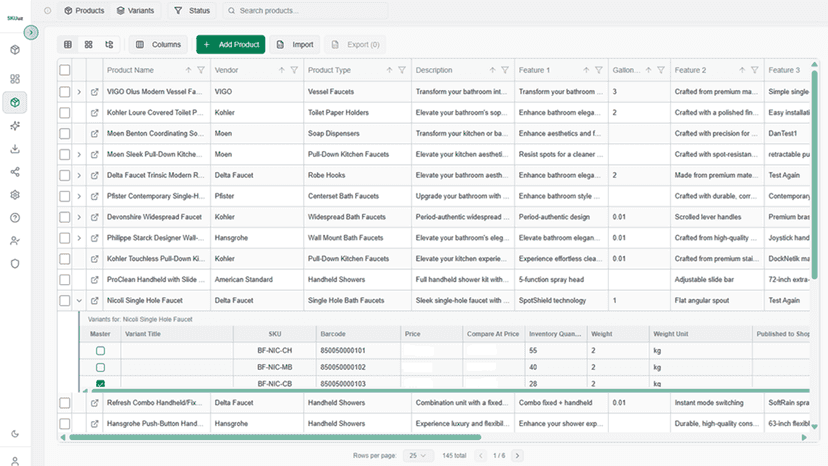
Task: Expand Delta Faucet Trinsic Modern variants
Action: (79, 175)
